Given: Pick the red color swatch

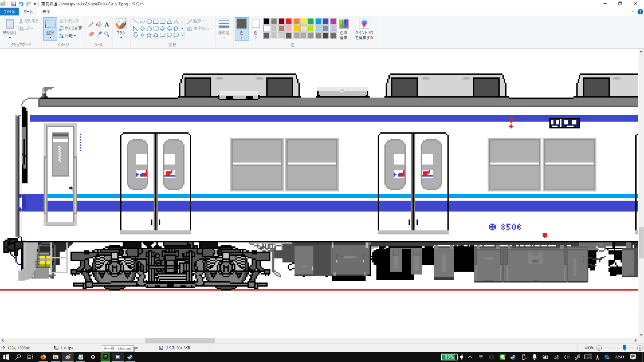Looking at the screenshot, I should click(289, 21).
